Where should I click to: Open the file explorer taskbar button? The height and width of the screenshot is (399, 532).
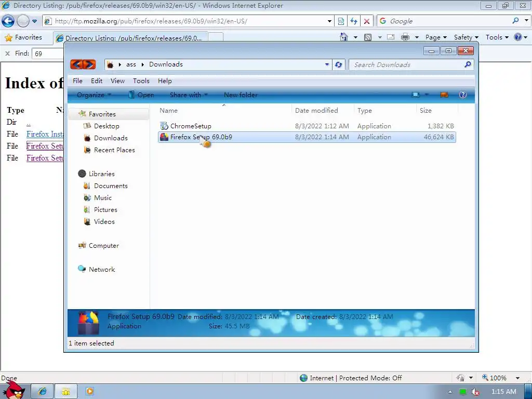[66, 391]
